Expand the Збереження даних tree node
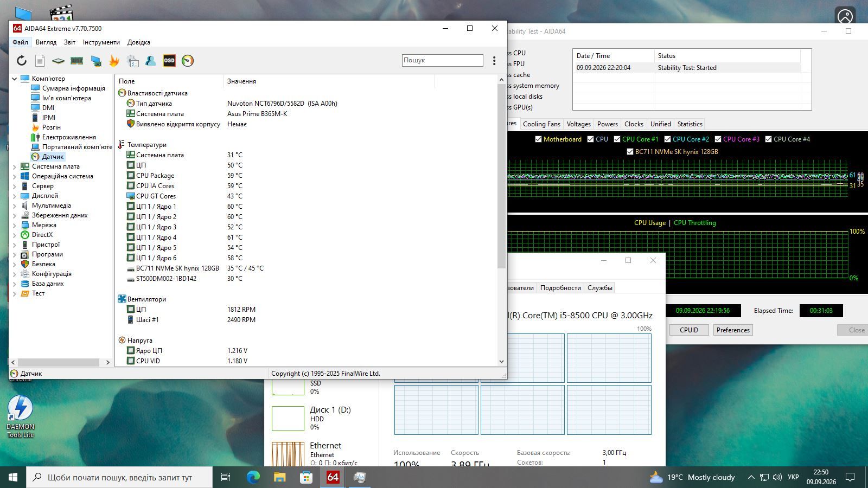 point(15,215)
